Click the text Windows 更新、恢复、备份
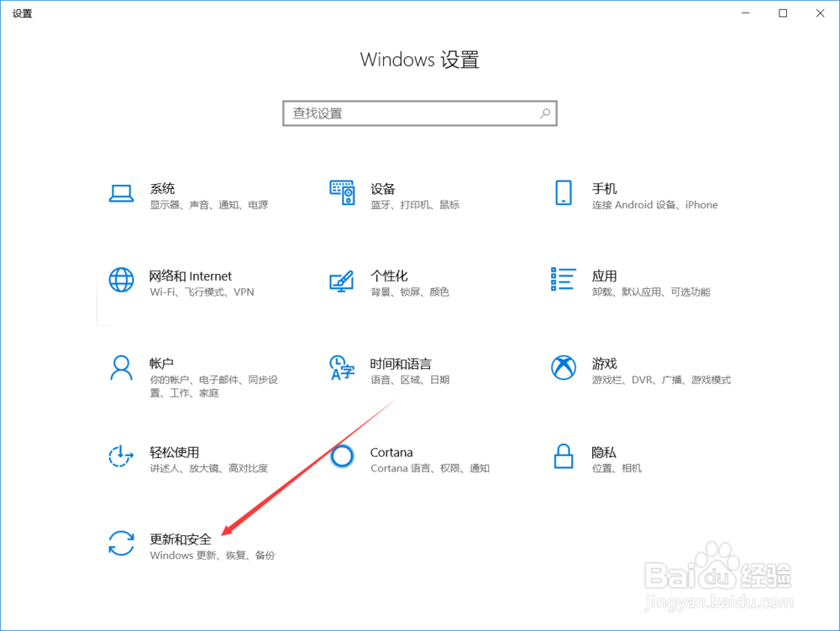This screenshot has width=840, height=631. coord(213,555)
